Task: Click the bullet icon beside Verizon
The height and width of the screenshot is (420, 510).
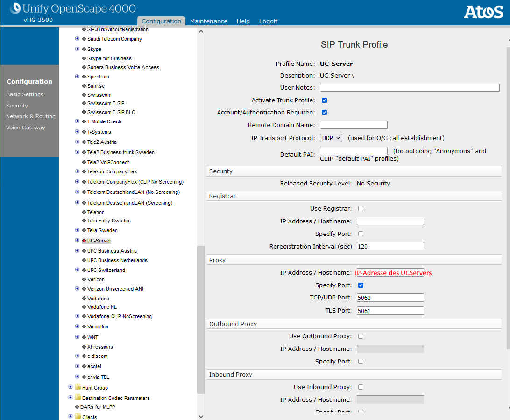Action: pyautogui.click(x=84, y=279)
